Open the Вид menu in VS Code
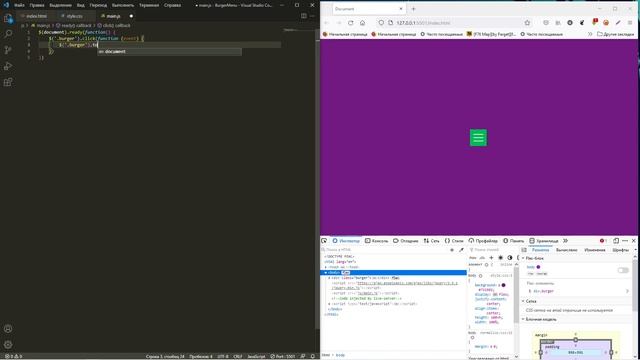Viewport: 640px width, 360px height. [81, 5]
